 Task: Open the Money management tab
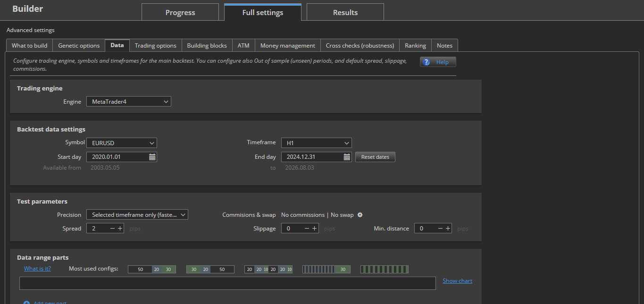288,46
